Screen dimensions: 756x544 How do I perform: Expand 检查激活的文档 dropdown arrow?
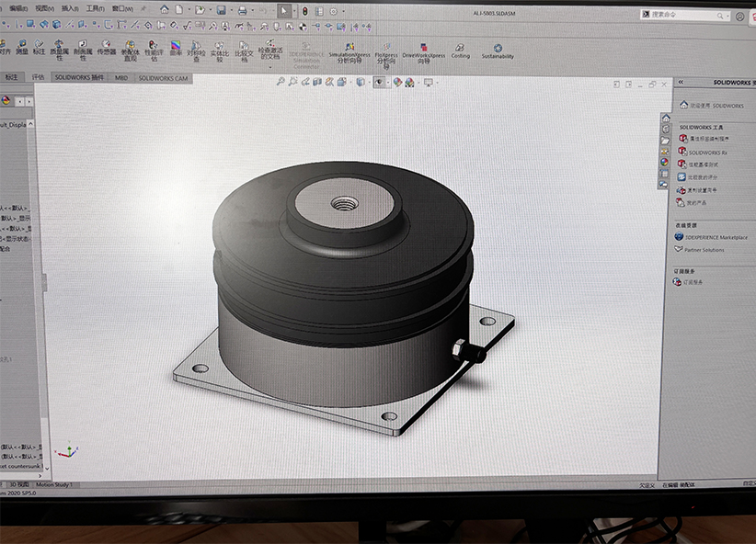pos(270,66)
